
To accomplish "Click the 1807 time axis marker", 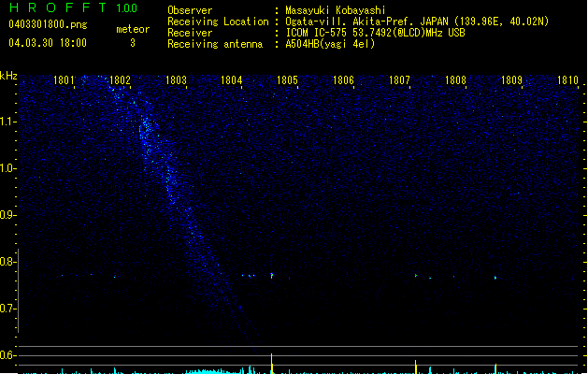I will tap(400, 80).
